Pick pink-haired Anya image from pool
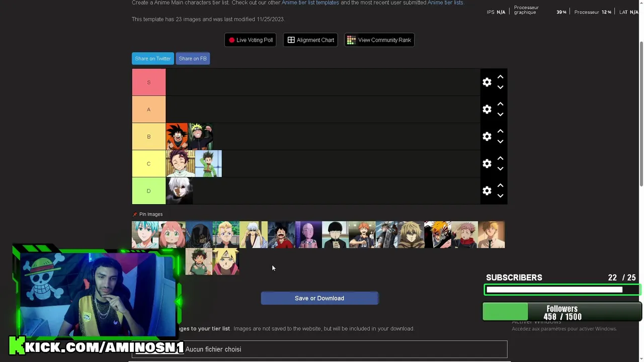The height and width of the screenshot is (362, 644). (172, 235)
